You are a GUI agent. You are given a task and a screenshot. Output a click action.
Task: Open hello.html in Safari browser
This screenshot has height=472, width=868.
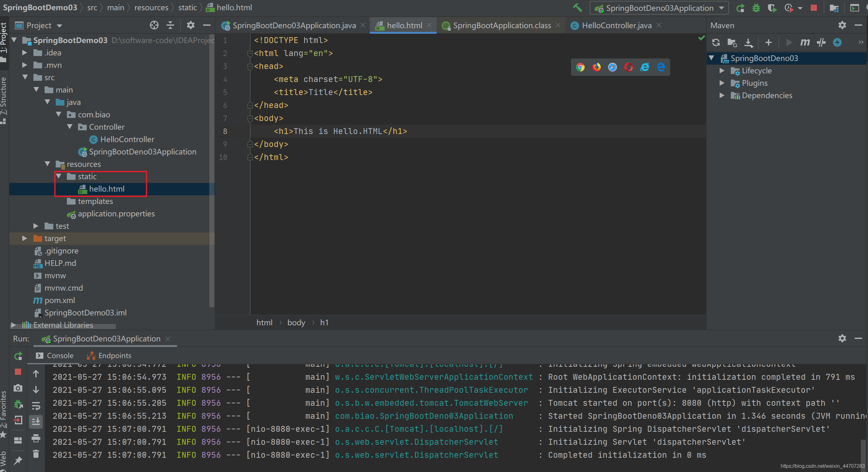pos(613,67)
